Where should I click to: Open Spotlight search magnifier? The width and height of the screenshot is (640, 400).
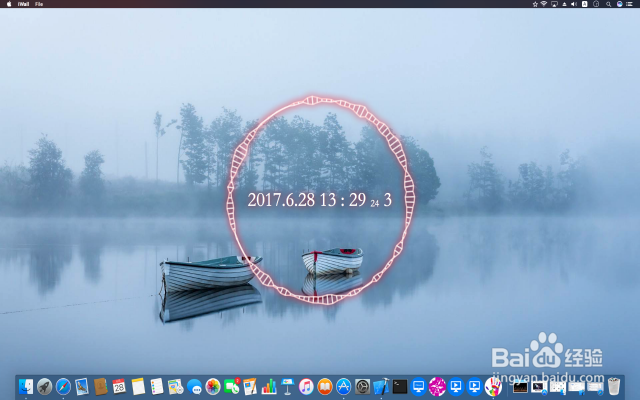tap(608, 4)
